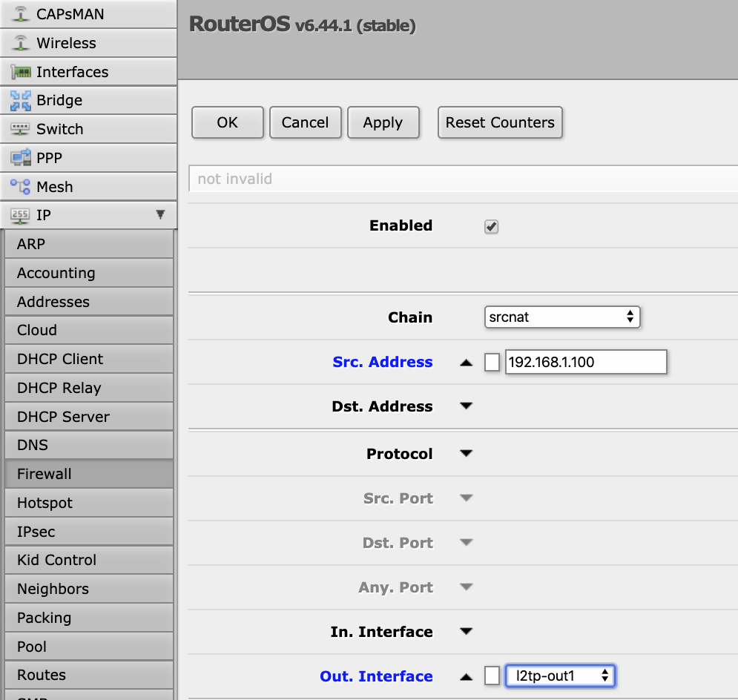The width and height of the screenshot is (738, 700).
Task: Go to Packing submenu
Action: click(x=89, y=618)
